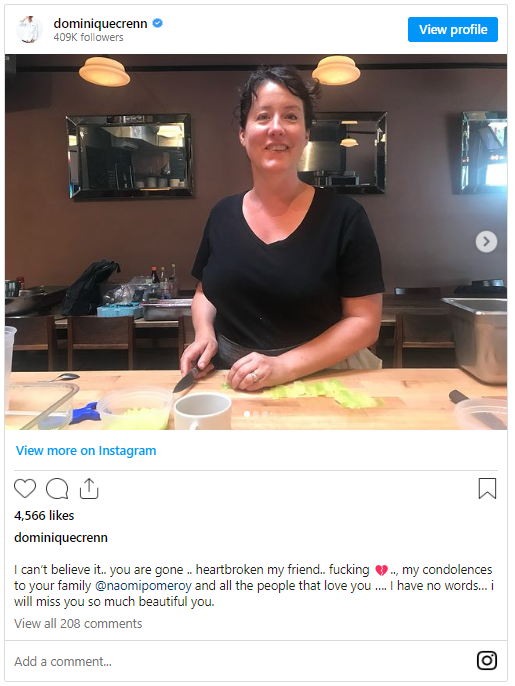Click the dominiquecrenn header username
Viewport: 515px width, 686px height.
pos(100,24)
